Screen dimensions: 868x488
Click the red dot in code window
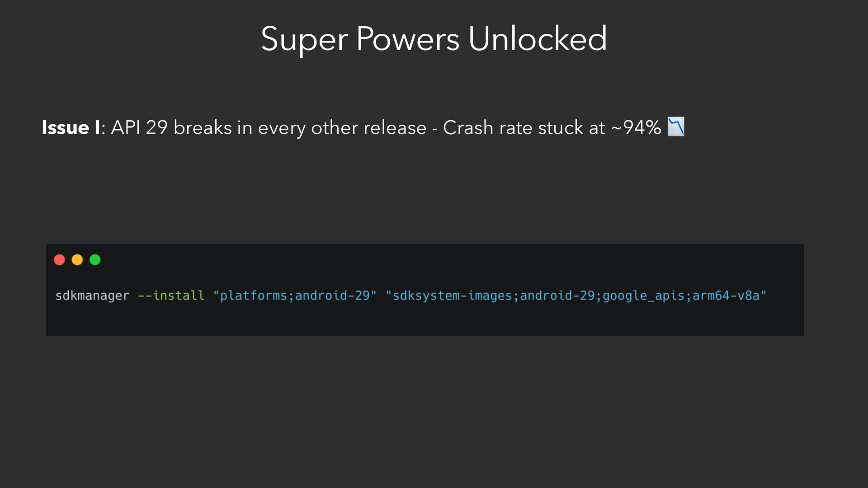(59, 260)
